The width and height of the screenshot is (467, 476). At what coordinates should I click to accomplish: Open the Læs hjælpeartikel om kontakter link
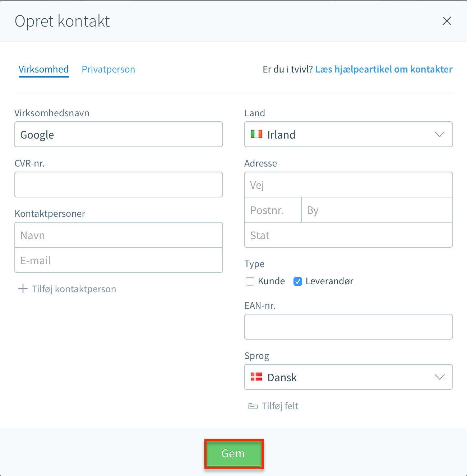[x=384, y=69]
